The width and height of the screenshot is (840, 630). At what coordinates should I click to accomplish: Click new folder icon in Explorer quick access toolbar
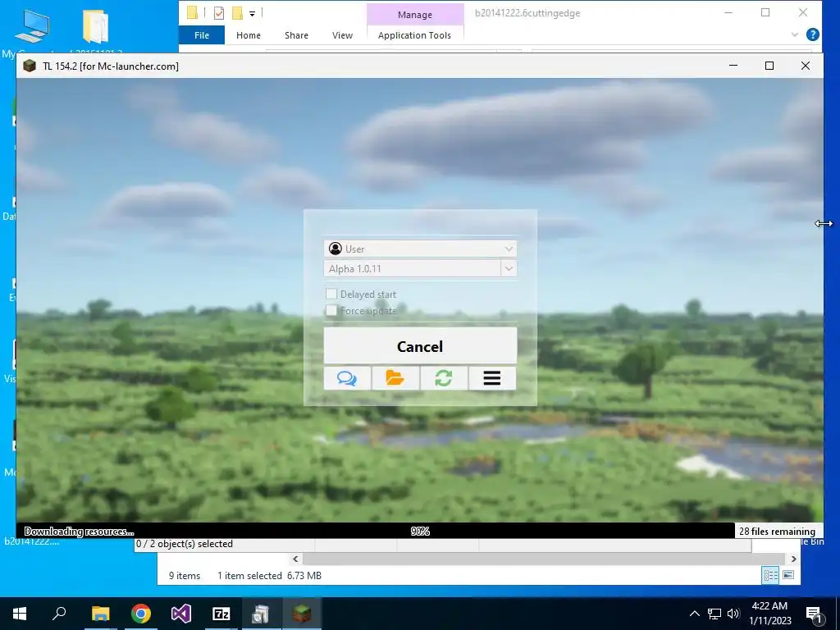click(237, 13)
